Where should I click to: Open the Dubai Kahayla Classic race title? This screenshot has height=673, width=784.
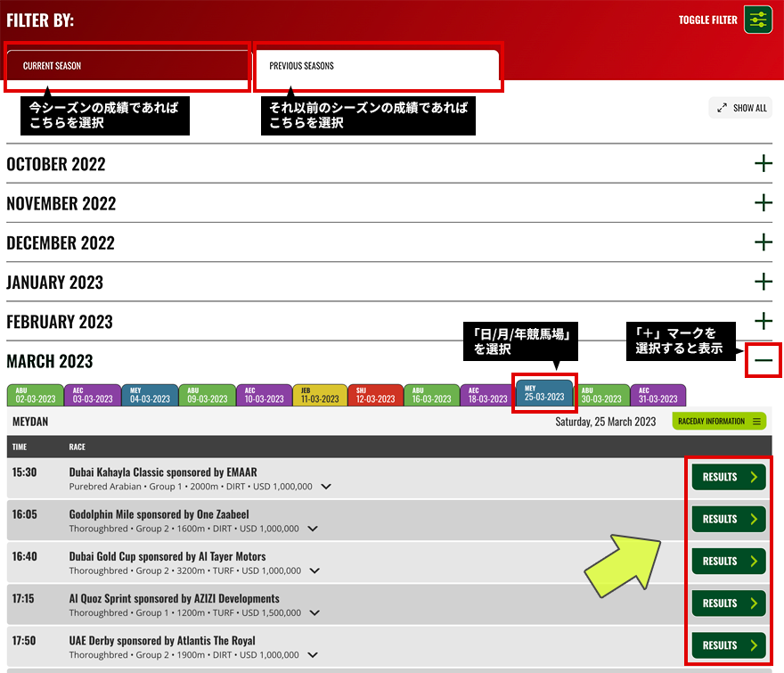pos(163,472)
